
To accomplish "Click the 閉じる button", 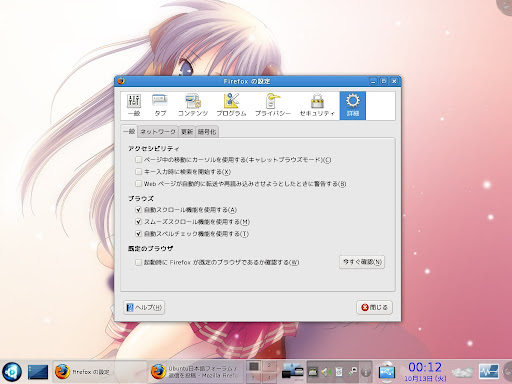I will point(374,307).
